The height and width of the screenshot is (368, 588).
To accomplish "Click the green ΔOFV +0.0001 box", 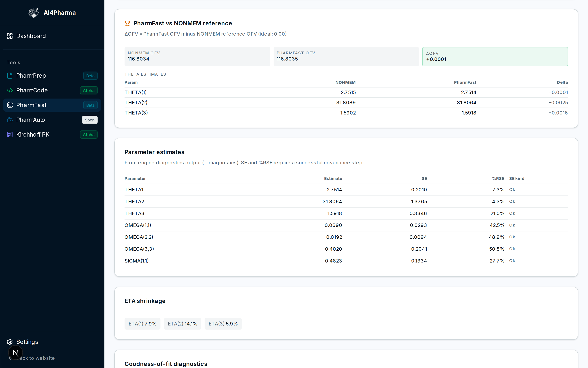I will coord(495,56).
